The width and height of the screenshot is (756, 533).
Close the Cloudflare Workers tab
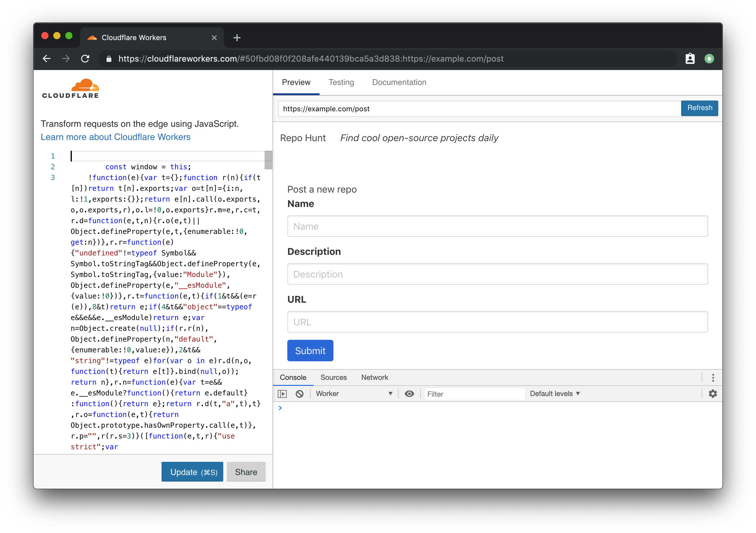click(x=214, y=38)
